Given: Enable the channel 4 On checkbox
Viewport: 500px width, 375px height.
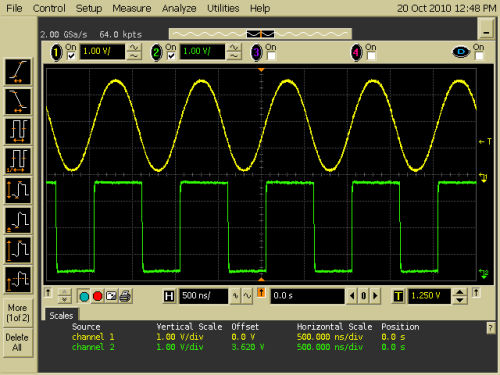Looking at the screenshot, I should 371,56.
